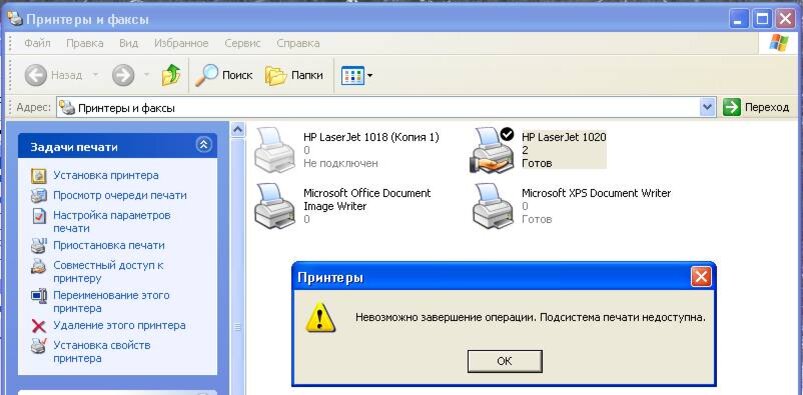Click the scroll up arrow of sidebar scrollbar
Screen dimensions: 803x395
coord(238,129)
